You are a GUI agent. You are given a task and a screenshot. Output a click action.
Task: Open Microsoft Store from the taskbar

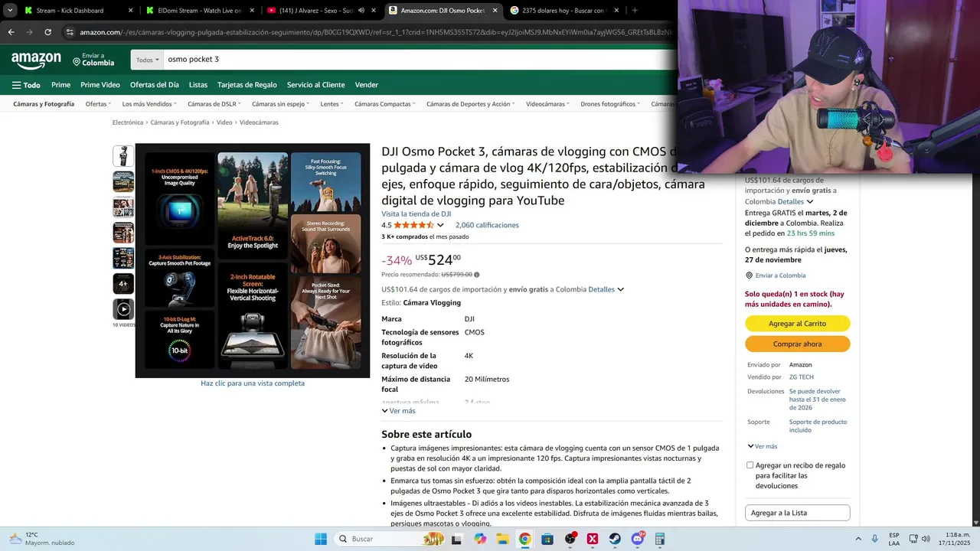pos(547,539)
